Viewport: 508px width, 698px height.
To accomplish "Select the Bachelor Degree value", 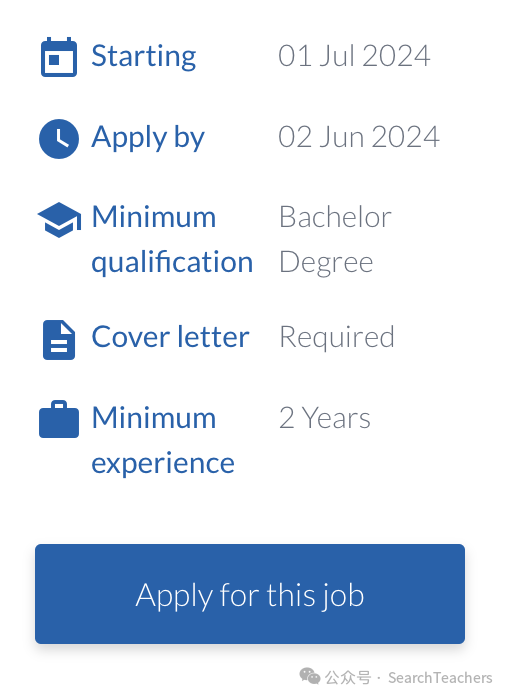I will (335, 239).
